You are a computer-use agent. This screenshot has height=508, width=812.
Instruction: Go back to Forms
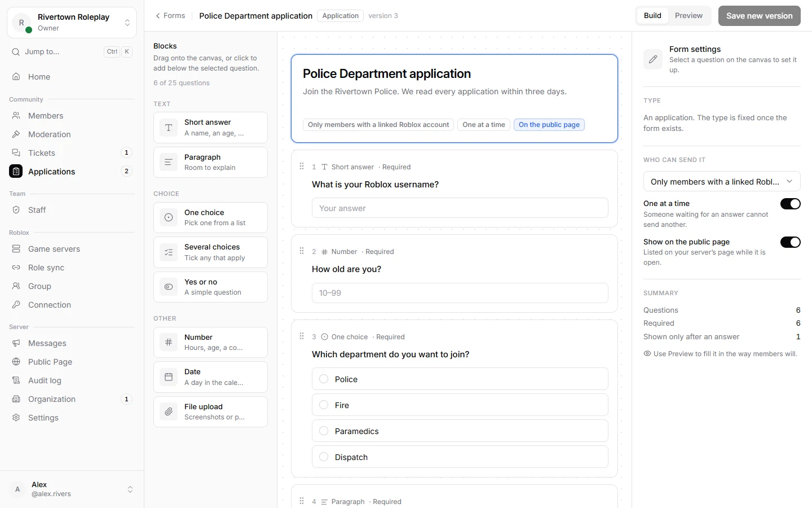(x=170, y=16)
